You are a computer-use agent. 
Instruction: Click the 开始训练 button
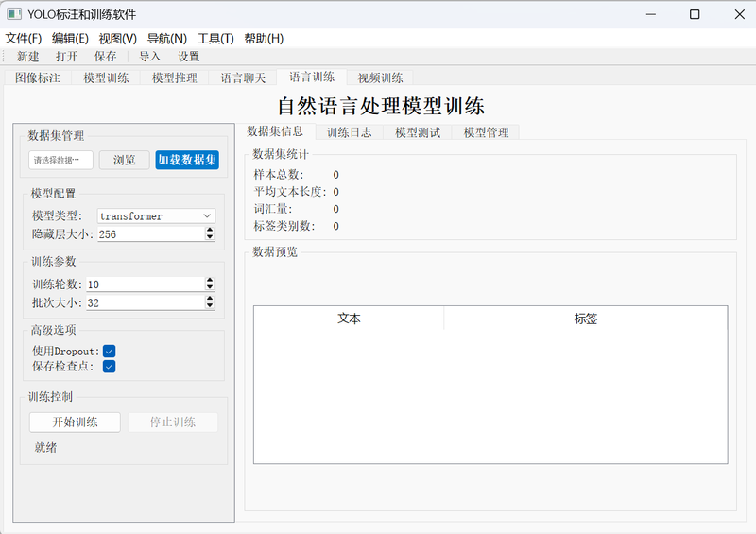tap(75, 422)
